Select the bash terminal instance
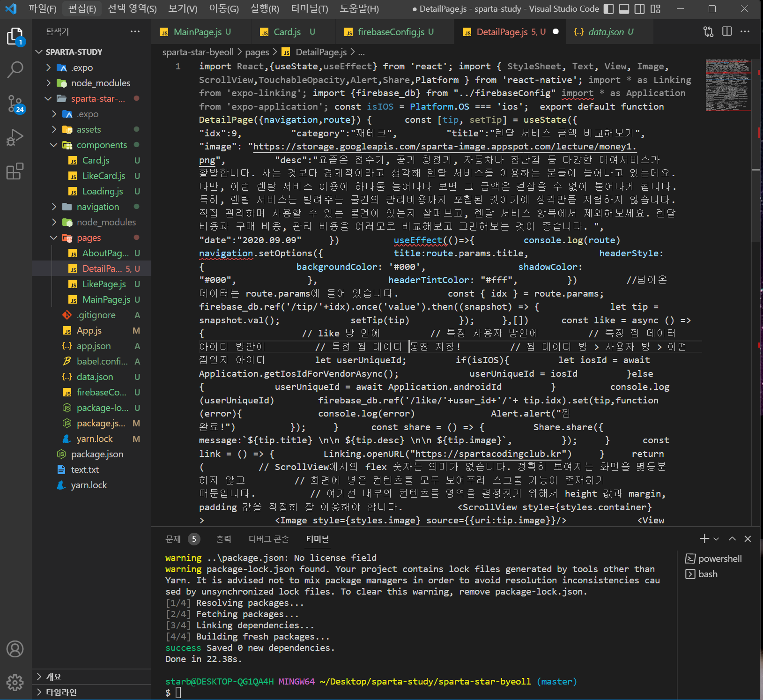This screenshot has width=763, height=700. (702, 574)
